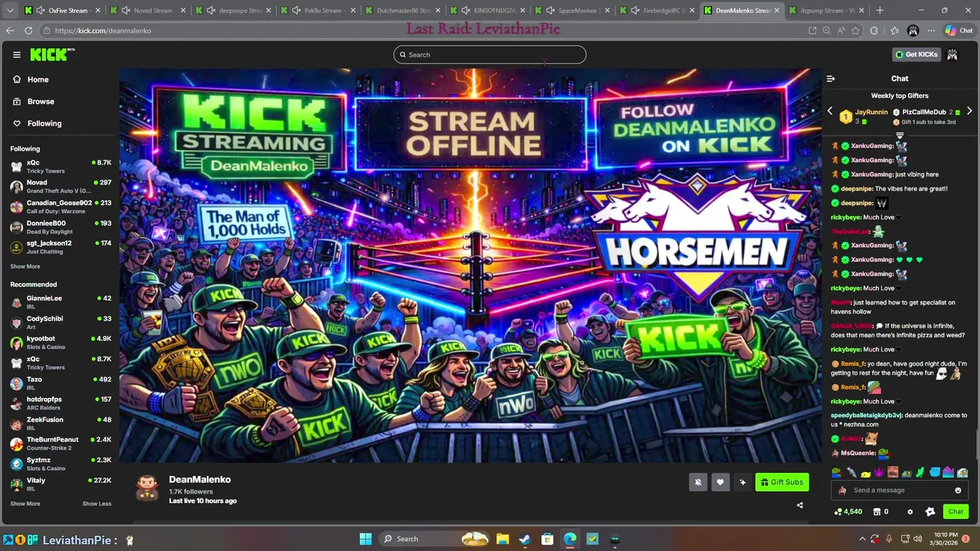Pick the purple leaf quick emote
This screenshot has height=551, width=980.
pos(879,473)
